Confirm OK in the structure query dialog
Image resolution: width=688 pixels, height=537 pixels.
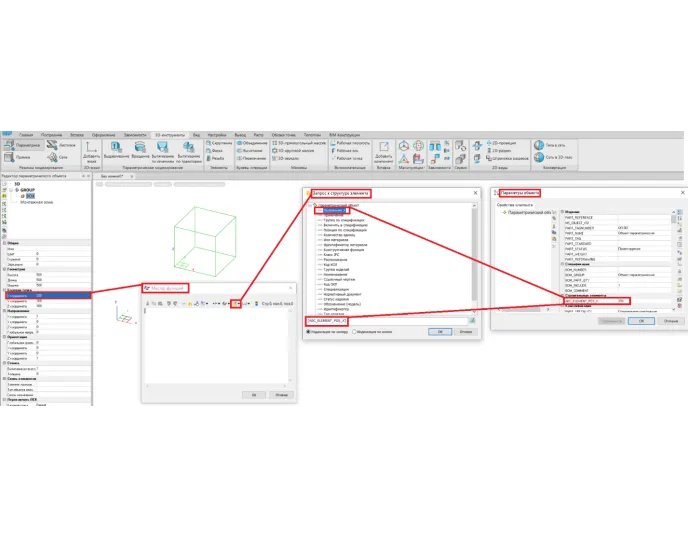(x=440, y=332)
